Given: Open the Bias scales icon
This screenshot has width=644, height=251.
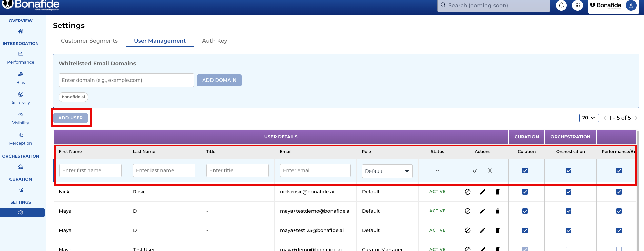Looking at the screenshot, I should coord(21,74).
